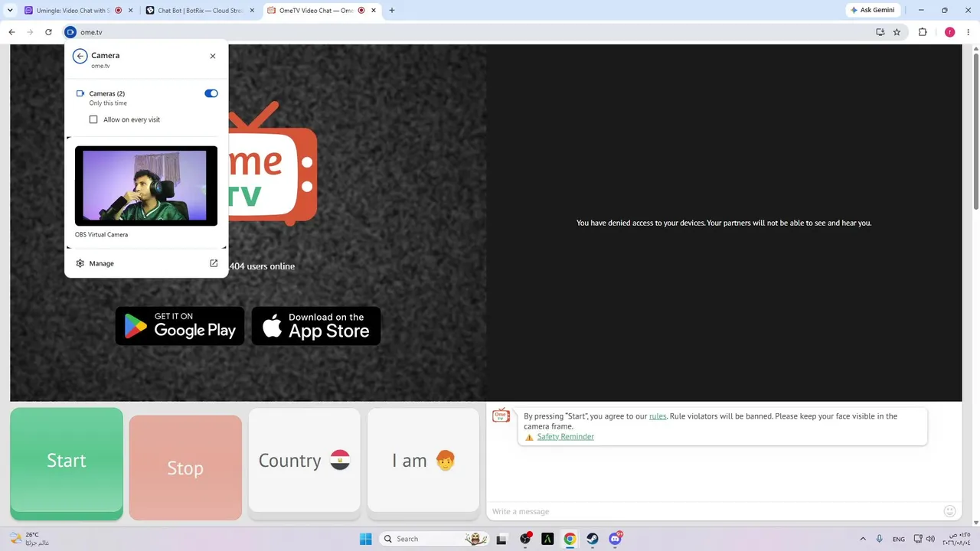Check the Allow on every visit box

[93, 119]
